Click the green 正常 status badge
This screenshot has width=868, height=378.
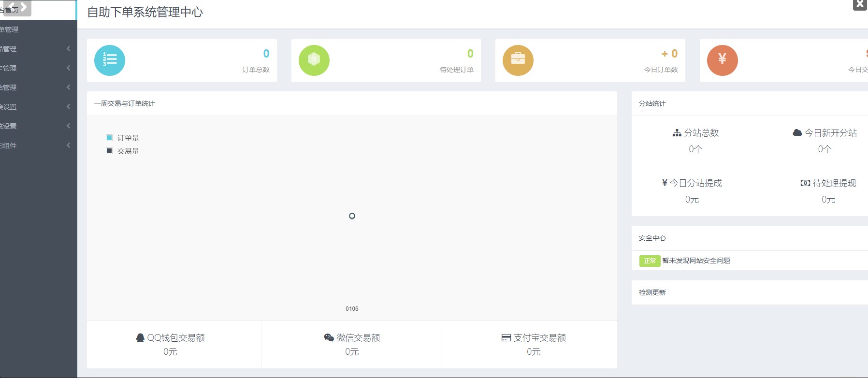pyautogui.click(x=650, y=261)
